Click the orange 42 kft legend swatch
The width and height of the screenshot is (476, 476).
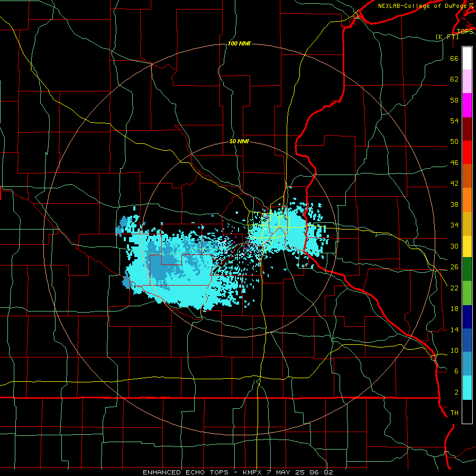(x=467, y=200)
